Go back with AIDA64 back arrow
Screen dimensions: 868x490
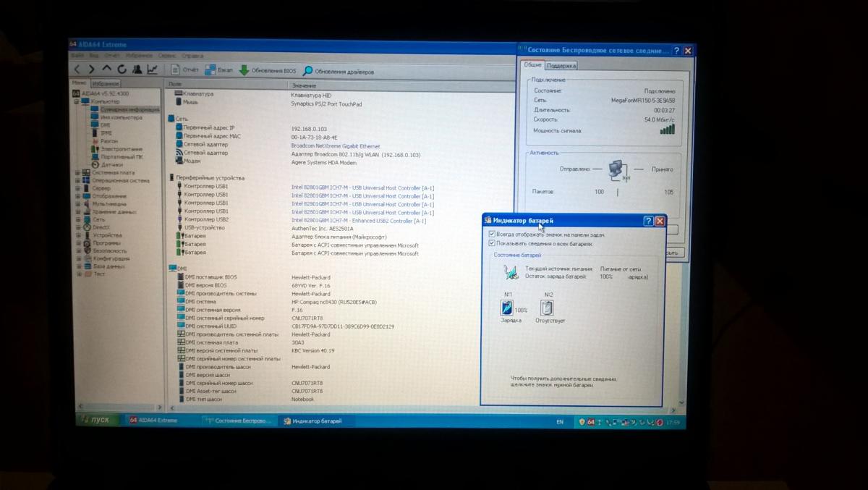click(77, 69)
